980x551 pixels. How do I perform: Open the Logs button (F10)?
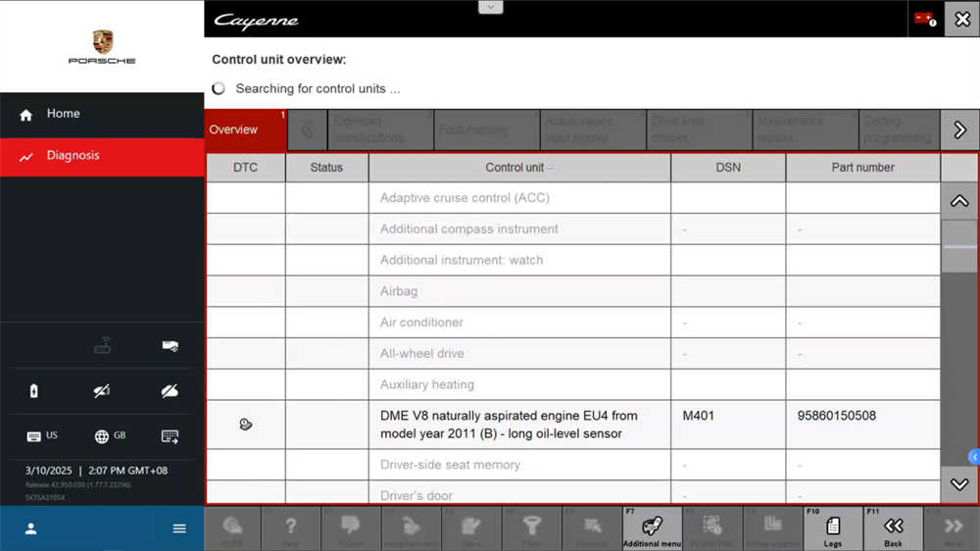pyautogui.click(x=832, y=529)
